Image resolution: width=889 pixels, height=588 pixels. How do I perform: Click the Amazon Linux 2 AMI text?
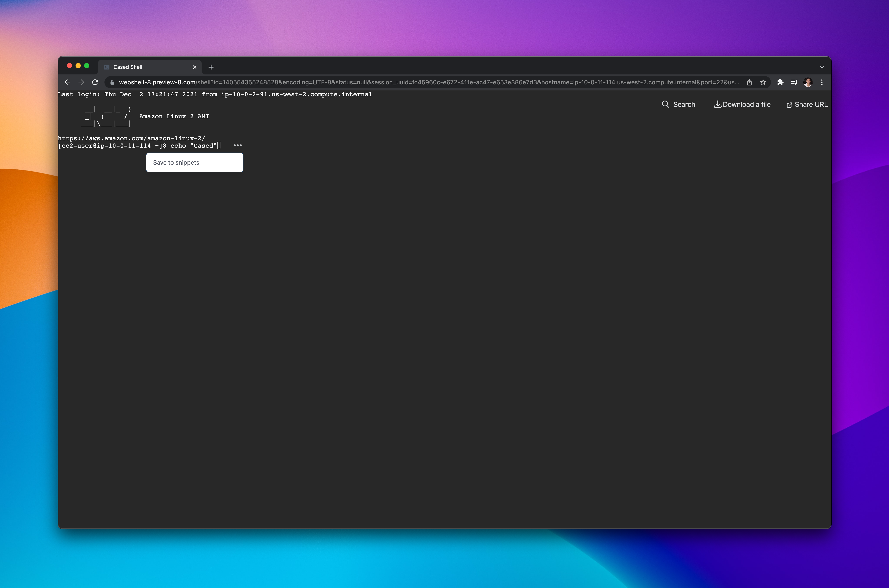click(x=174, y=116)
